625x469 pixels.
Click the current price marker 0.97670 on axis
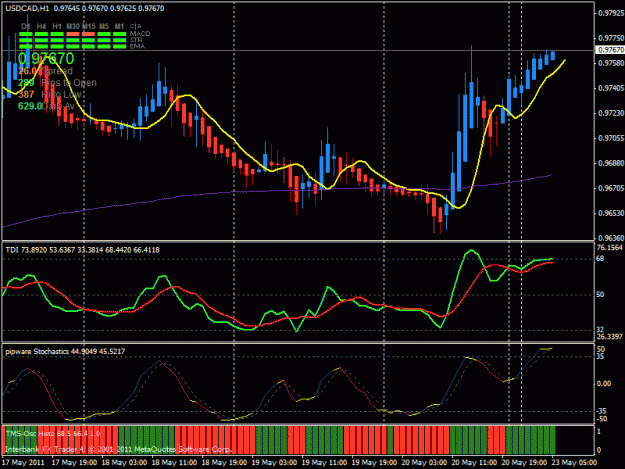tap(610, 50)
